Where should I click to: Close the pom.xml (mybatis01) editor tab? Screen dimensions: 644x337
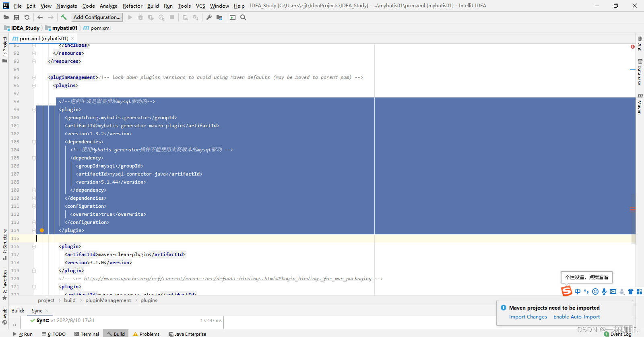(72, 39)
